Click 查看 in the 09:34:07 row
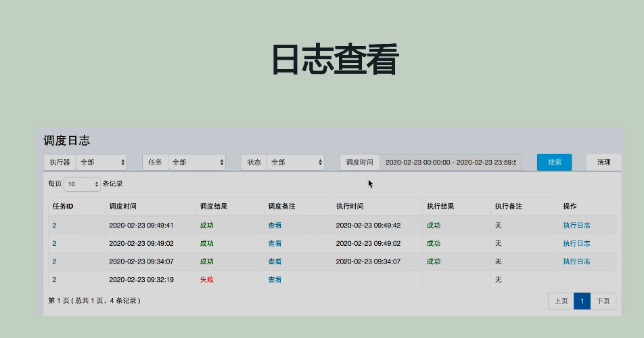Image resolution: width=644 pixels, height=338 pixels. pyautogui.click(x=275, y=261)
